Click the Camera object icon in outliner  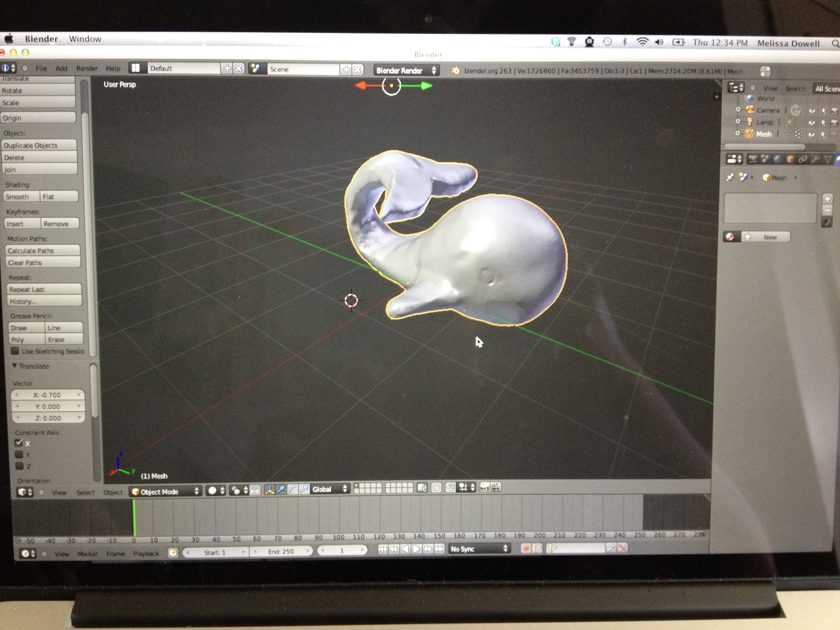750,110
